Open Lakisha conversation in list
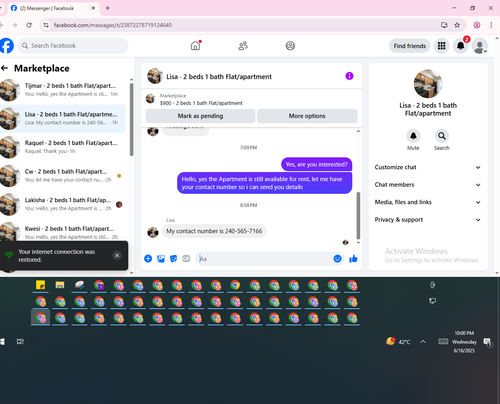 63,204
